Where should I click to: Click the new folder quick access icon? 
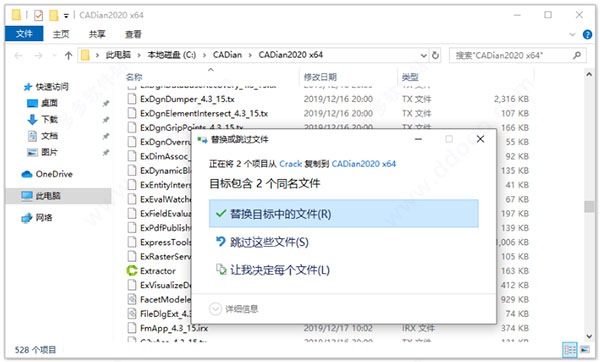(x=54, y=15)
